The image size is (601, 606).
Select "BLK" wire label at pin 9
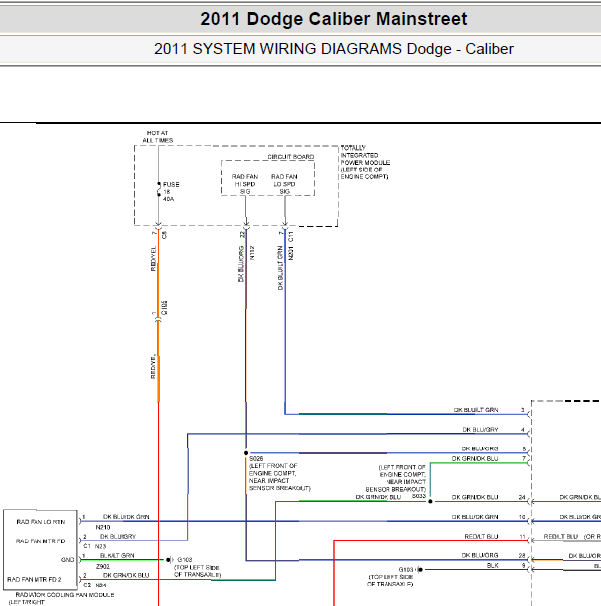492,565
